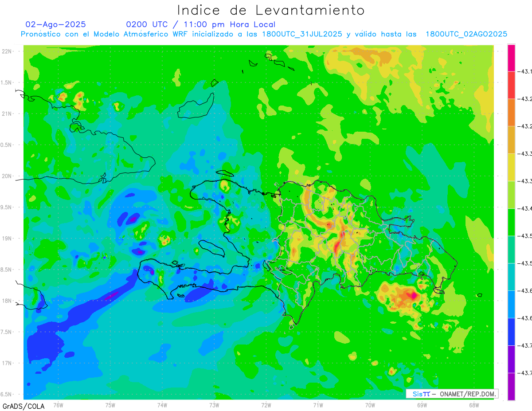Click the "SisTT – ONAMET/REP.DOM." label box
Image resolution: width=532 pixels, height=411 pixels.
tap(452, 394)
